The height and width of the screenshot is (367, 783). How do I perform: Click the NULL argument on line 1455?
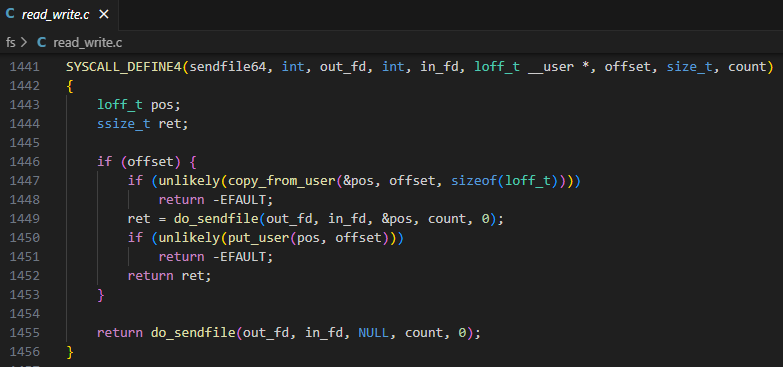point(373,333)
